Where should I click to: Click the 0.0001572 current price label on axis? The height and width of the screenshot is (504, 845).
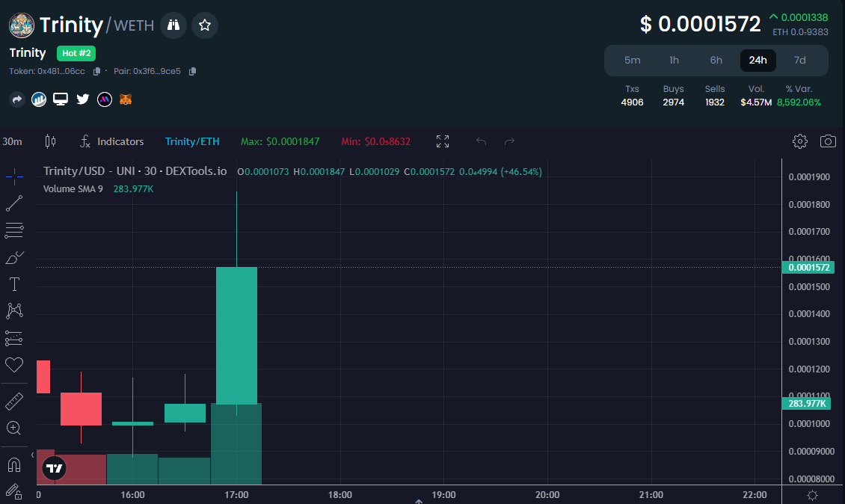(808, 268)
